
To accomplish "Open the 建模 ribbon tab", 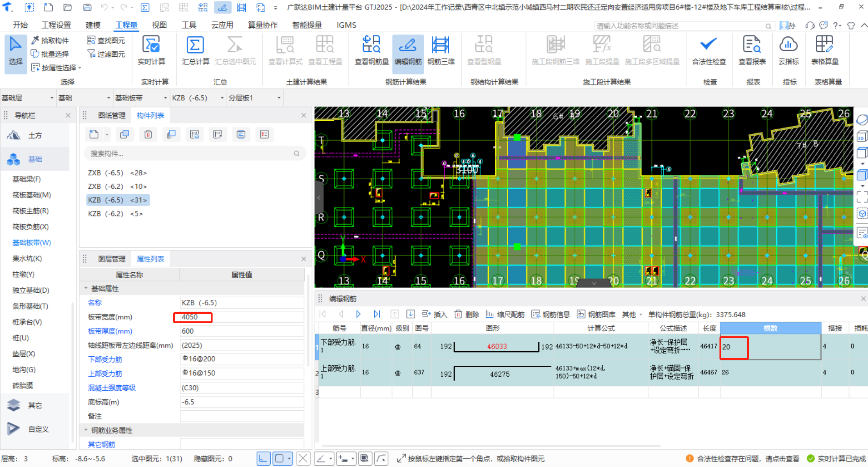I will [93, 25].
